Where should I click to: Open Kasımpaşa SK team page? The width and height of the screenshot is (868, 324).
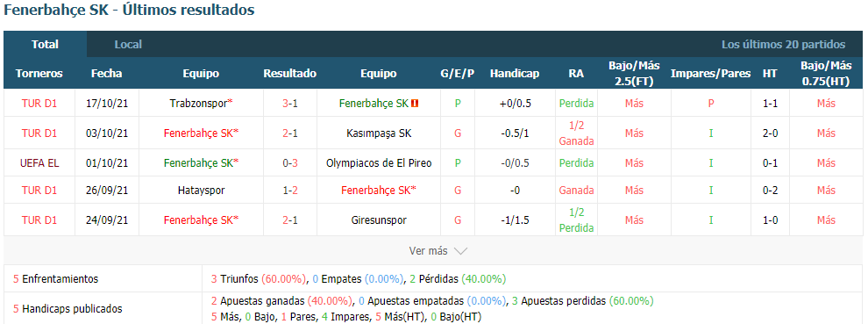(x=379, y=133)
